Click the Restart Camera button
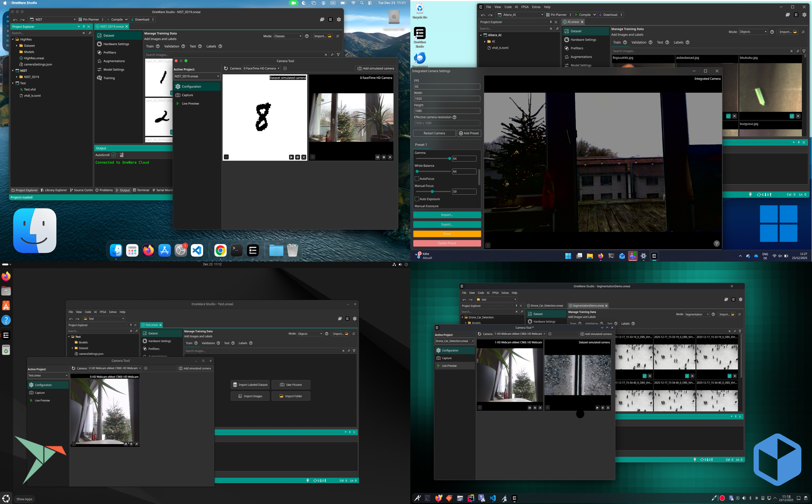The width and height of the screenshot is (812, 504). [434, 133]
